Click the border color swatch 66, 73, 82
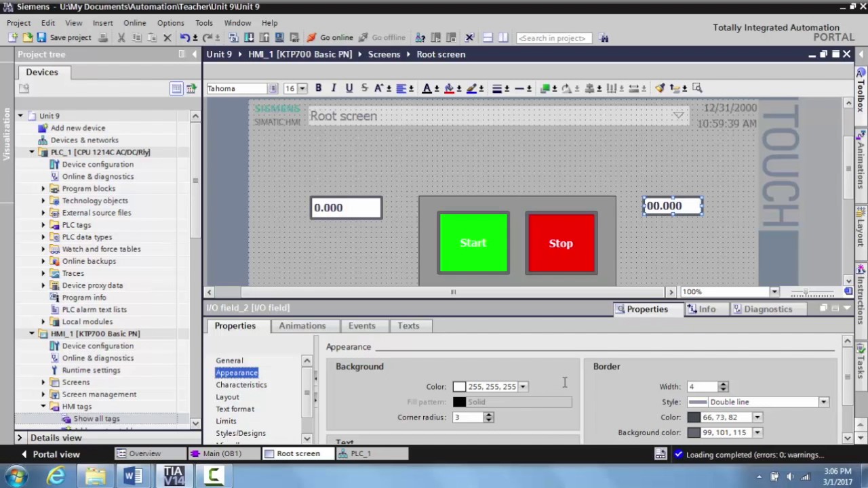Viewport: 868px width, 488px height. click(x=693, y=418)
